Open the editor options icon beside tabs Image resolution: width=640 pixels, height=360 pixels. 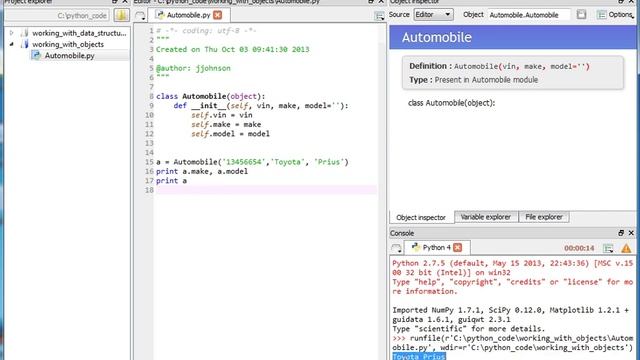(379, 16)
